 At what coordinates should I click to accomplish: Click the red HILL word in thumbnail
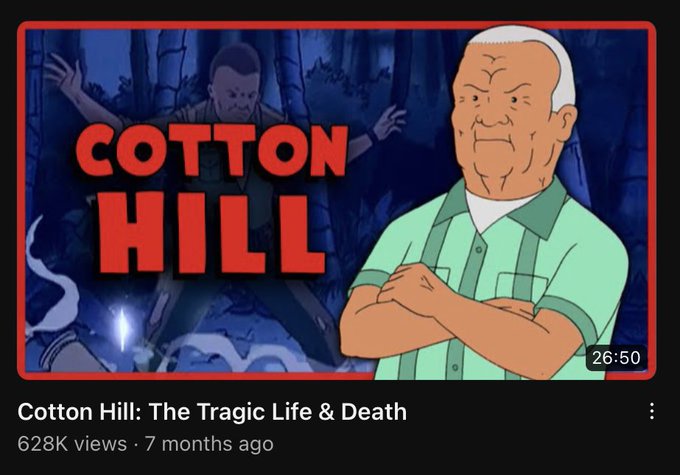212,233
